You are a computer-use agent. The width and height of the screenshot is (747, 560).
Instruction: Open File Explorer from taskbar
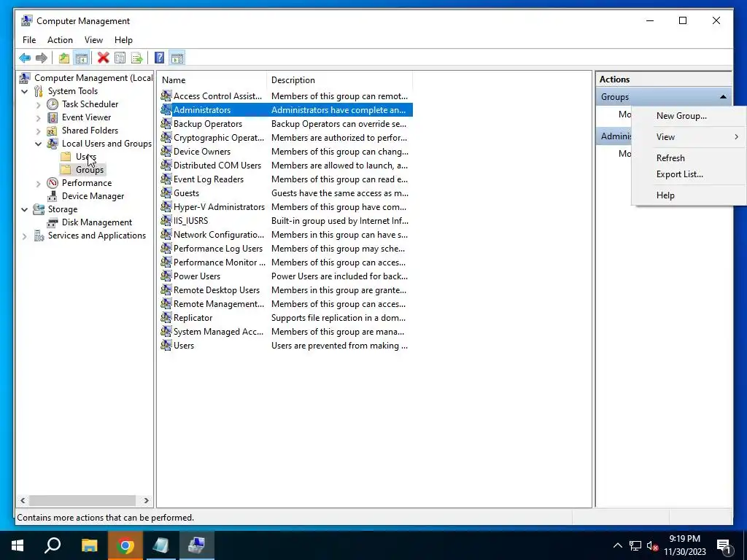(89, 545)
